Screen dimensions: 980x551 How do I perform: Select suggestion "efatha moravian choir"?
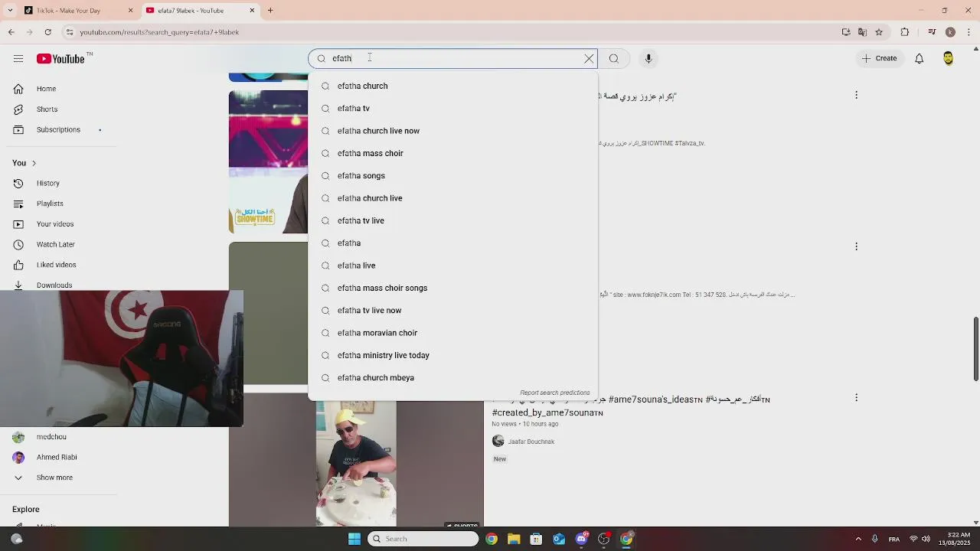pyautogui.click(x=452, y=333)
